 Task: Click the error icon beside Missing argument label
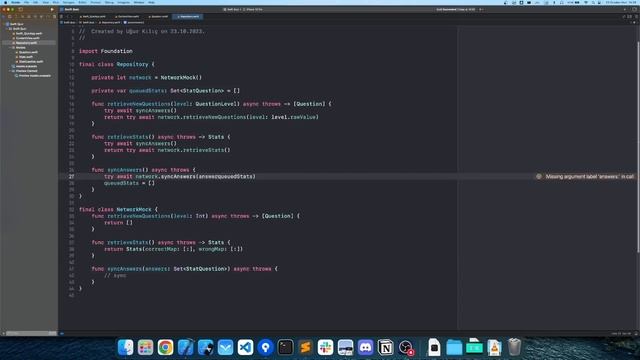click(x=539, y=177)
